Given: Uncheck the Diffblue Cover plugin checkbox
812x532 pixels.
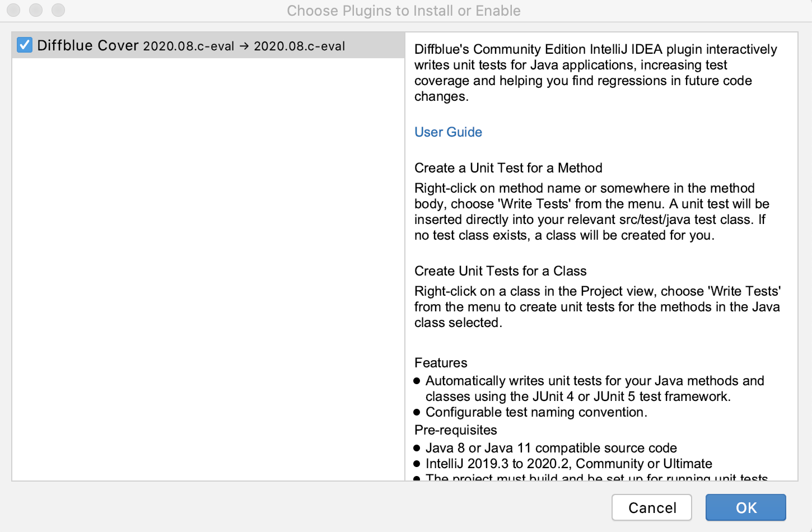Looking at the screenshot, I should [x=25, y=45].
